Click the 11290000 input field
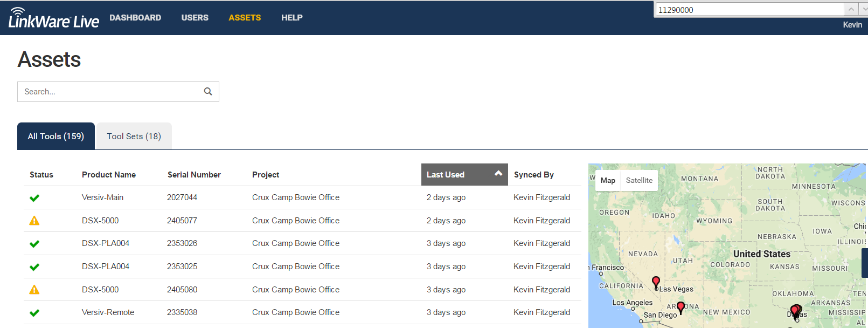 (749, 10)
